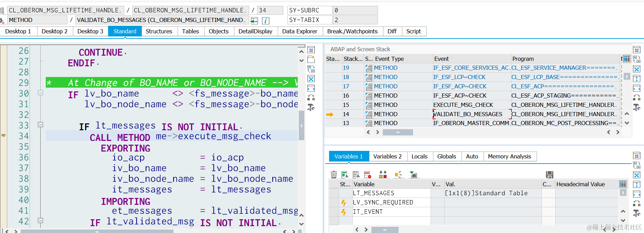
Task: Open the Structures tab
Action: pyautogui.click(x=159, y=31)
